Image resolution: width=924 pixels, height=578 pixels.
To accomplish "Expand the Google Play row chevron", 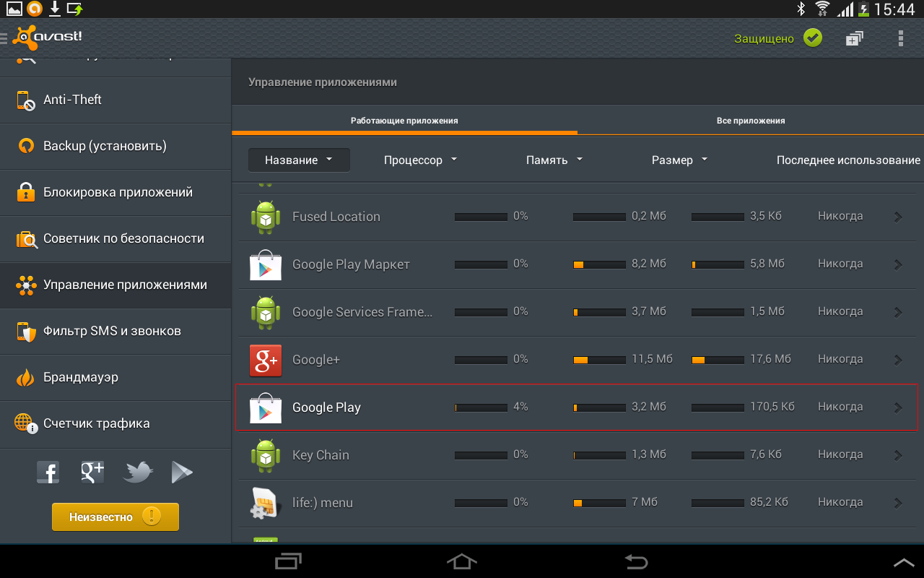I will coord(899,407).
